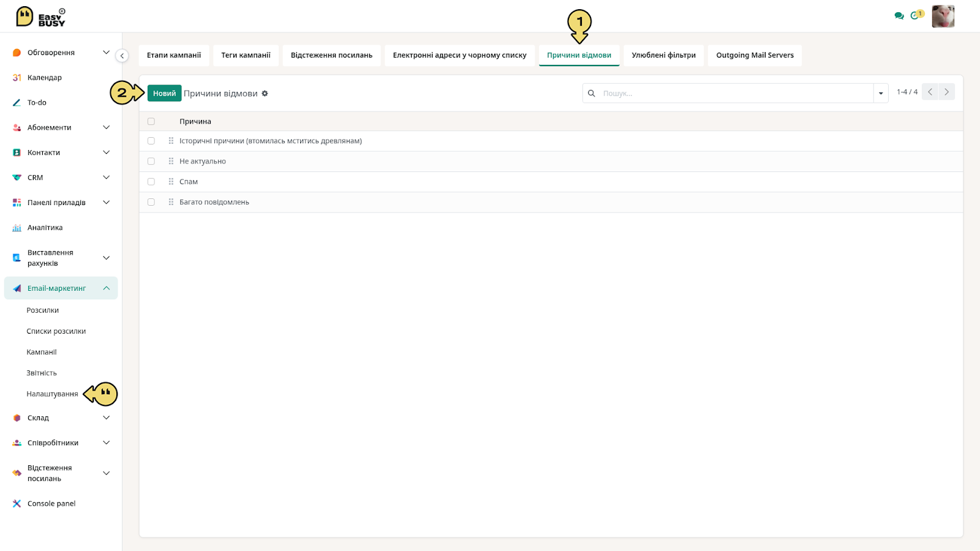Screen dimensions: 980x551
Task: Open the user avatar menu
Action: (943, 17)
